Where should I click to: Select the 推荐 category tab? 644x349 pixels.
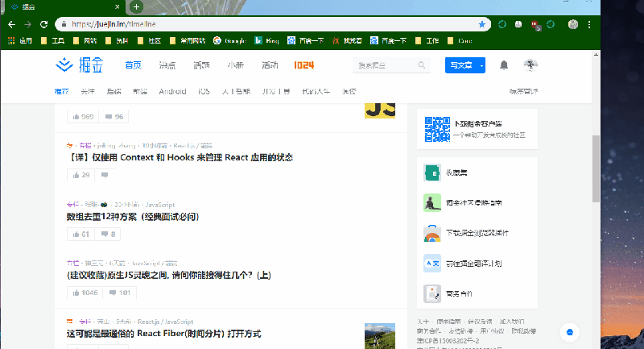tap(62, 91)
